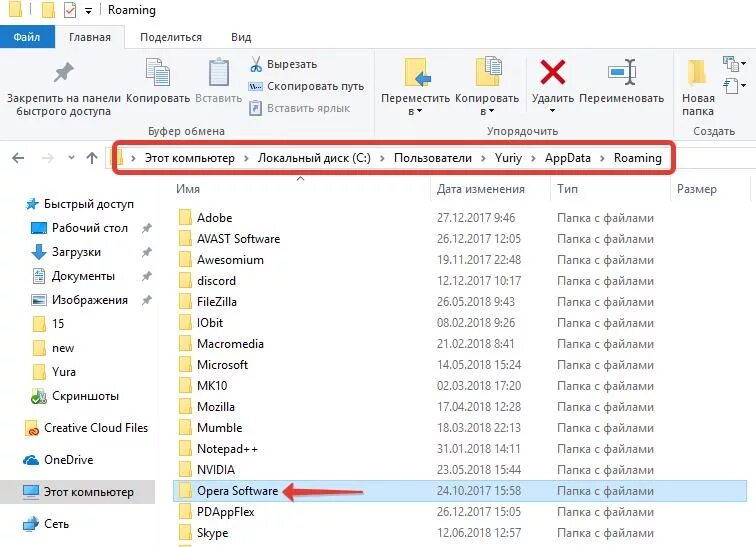Click the Copy to folder icon
The width and height of the screenshot is (756, 547).
pyautogui.click(x=487, y=72)
